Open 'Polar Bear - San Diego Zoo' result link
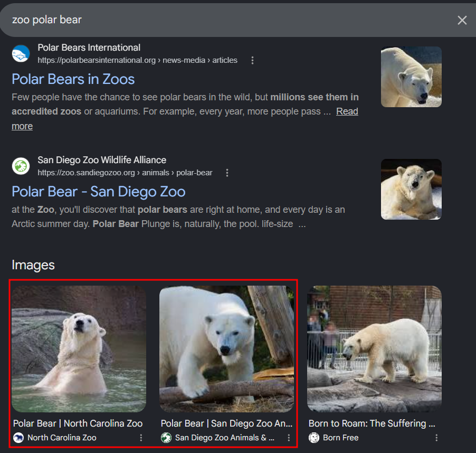476x453 pixels. 98,192
